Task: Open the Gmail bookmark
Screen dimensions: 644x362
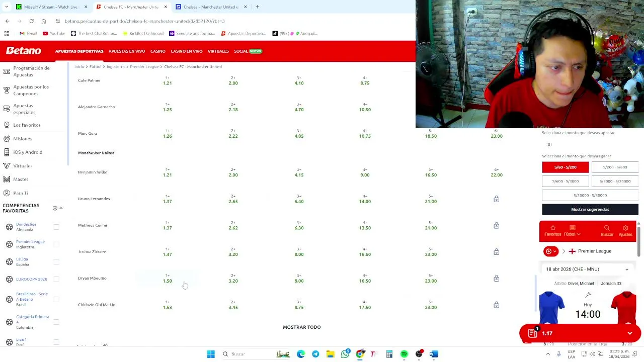Action: tap(28, 33)
